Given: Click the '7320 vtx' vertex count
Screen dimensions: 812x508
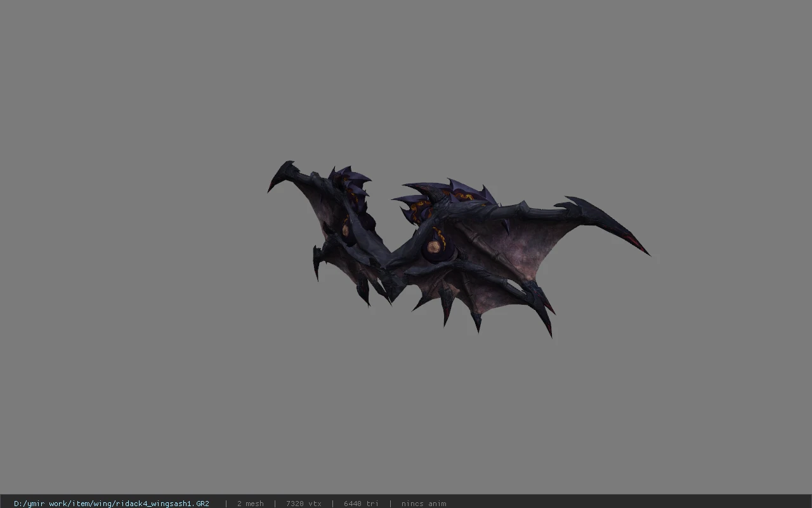Looking at the screenshot, I should coord(303,504).
